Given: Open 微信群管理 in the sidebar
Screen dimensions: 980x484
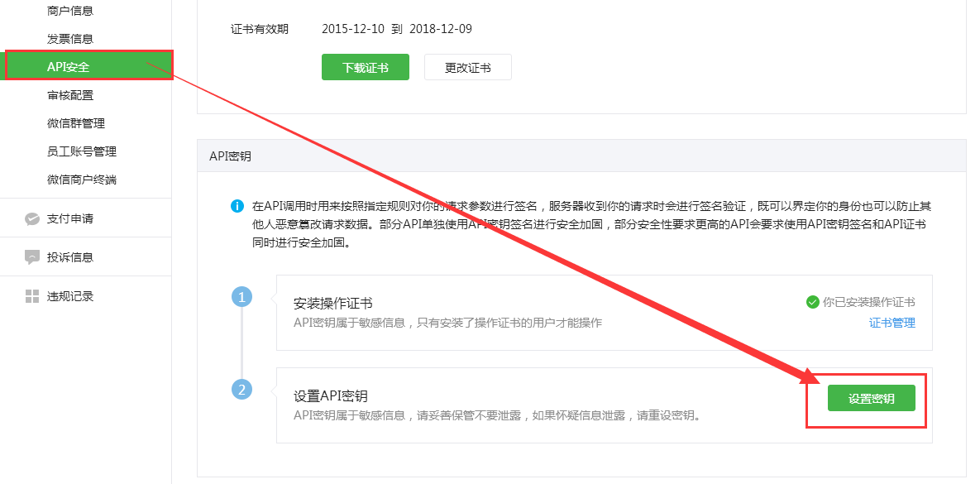Looking at the screenshot, I should (76, 123).
